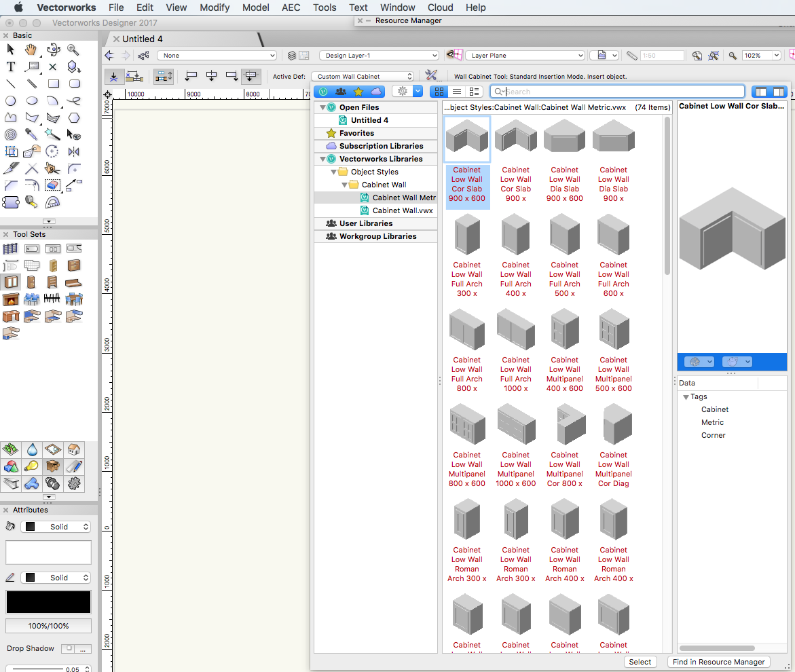Screen dimensions: 795x672
Task: Select the Bathtub tool
Action: 32,249
